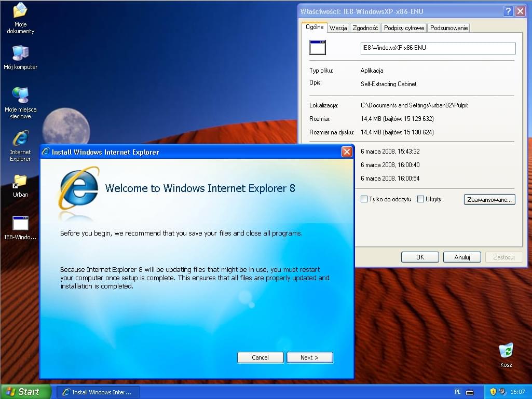Click the security shield tray icon
This screenshot has width=532, height=399.
tap(493, 392)
